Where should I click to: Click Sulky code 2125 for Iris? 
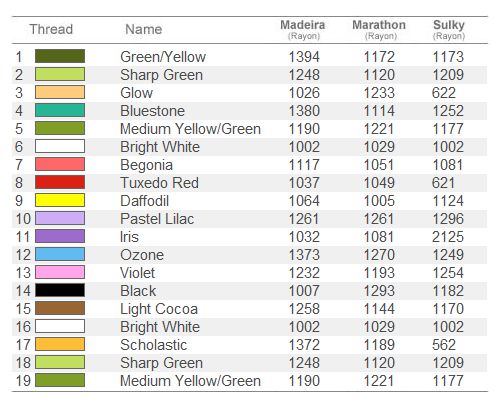tap(448, 237)
